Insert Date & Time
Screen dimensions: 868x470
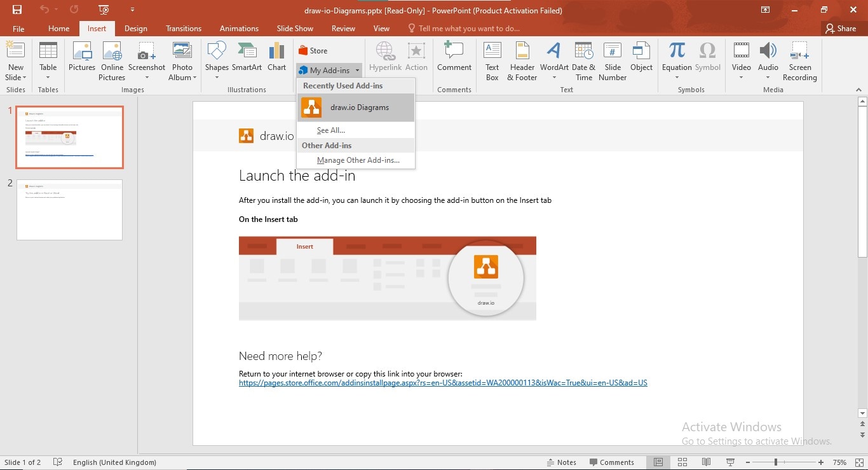coord(583,61)
